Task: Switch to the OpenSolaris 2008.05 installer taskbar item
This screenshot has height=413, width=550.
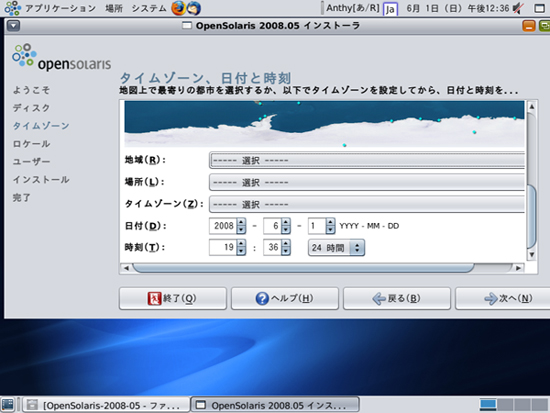Action: tap(275, 405)
